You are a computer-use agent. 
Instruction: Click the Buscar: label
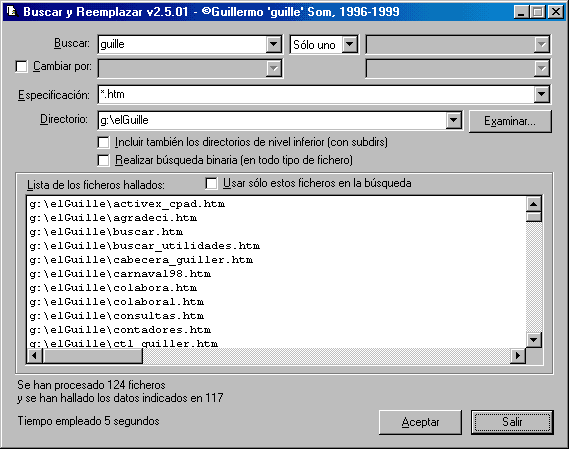(x=71, y=44)
